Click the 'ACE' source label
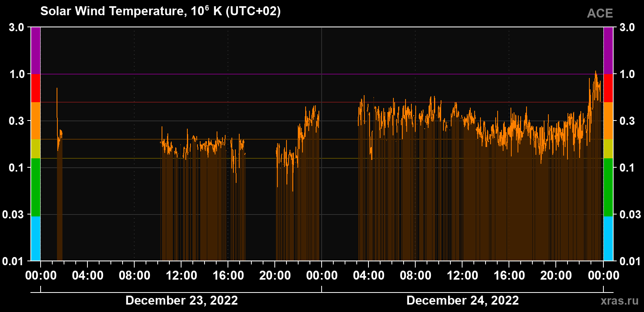 click(600, 13)
